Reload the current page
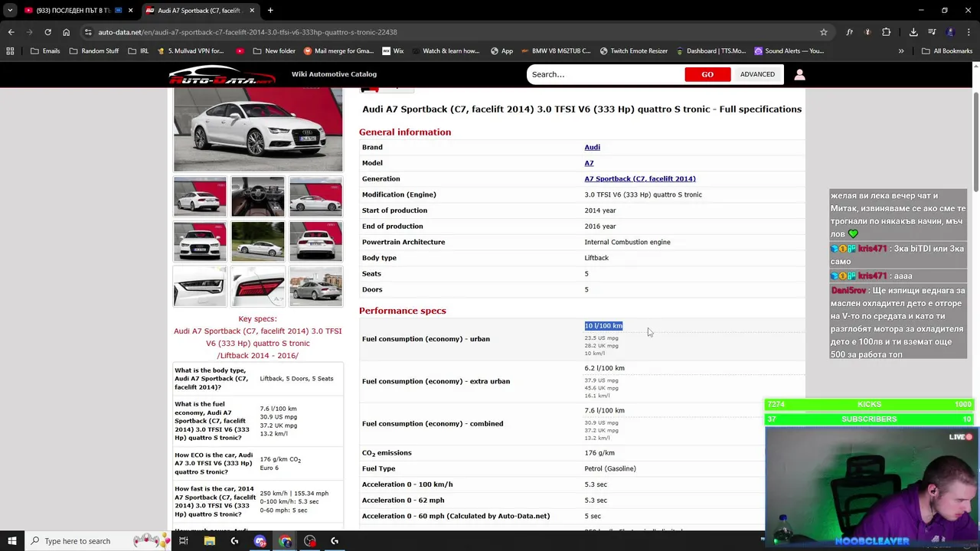The width and height of the screenshot is (980, 551). (x=47, y=32)
